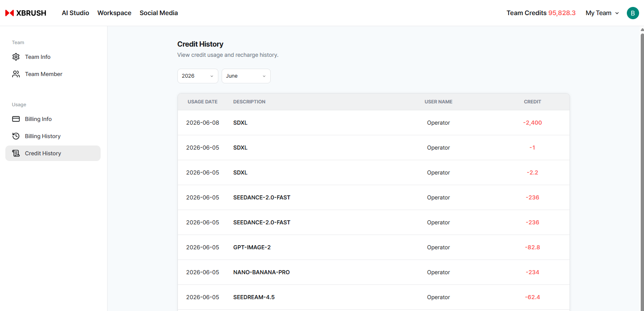Click the -62.4 credit value

(532, 297)
